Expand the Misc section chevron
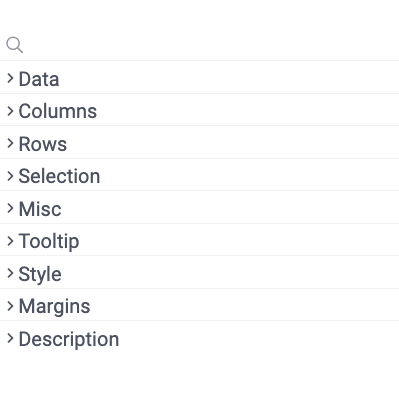 point(10,208)
